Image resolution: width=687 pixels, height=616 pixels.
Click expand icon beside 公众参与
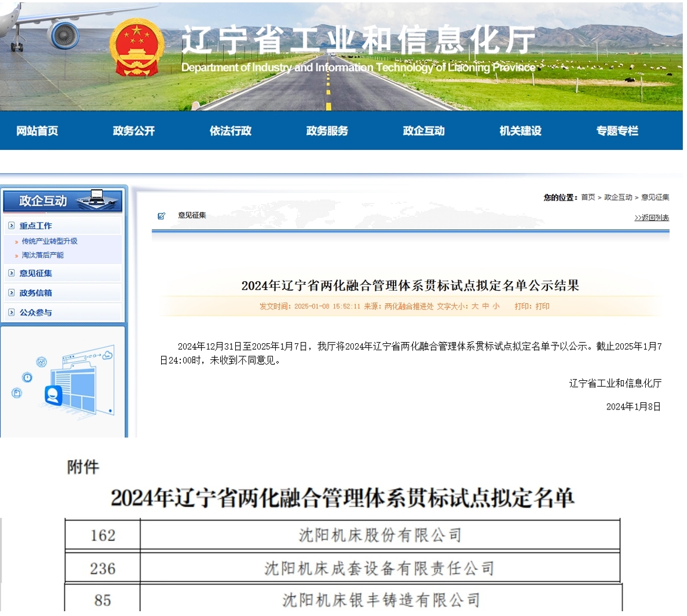coord(11,312)
